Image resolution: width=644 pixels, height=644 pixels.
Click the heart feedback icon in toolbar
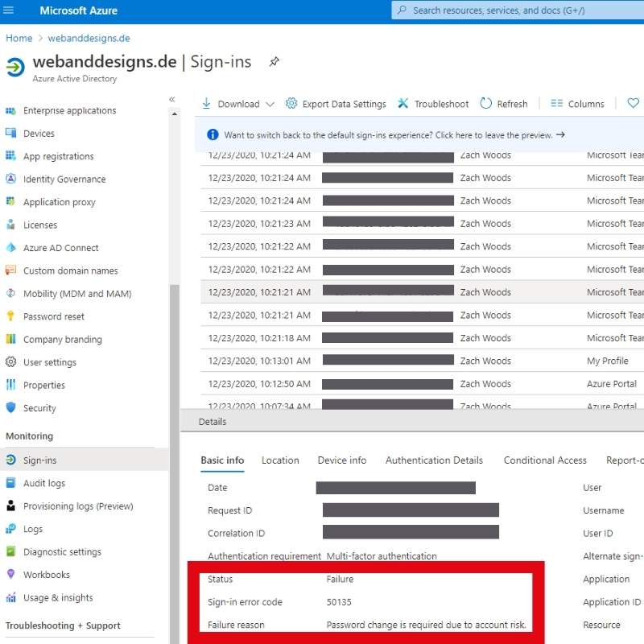point(633,104)
